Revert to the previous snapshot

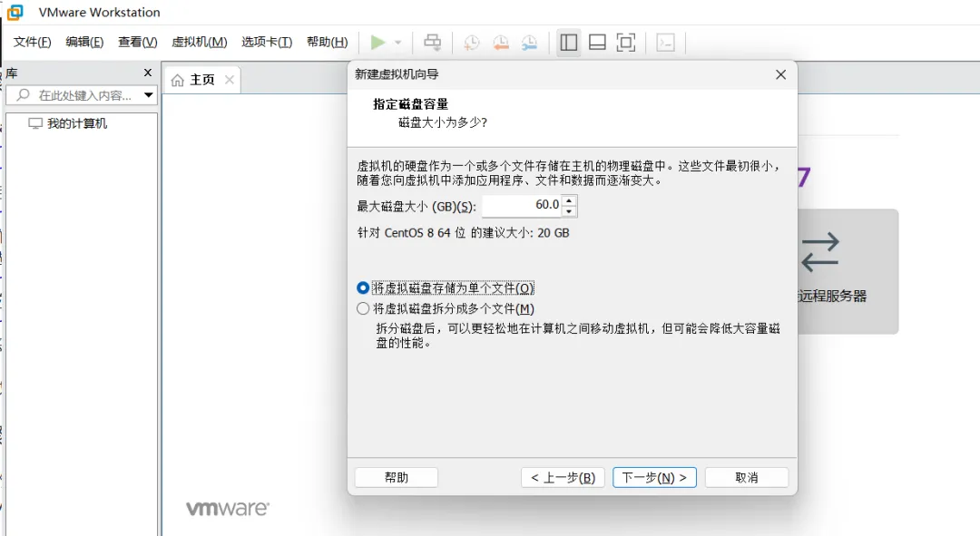pyautogui.click(x=501, y=43)
